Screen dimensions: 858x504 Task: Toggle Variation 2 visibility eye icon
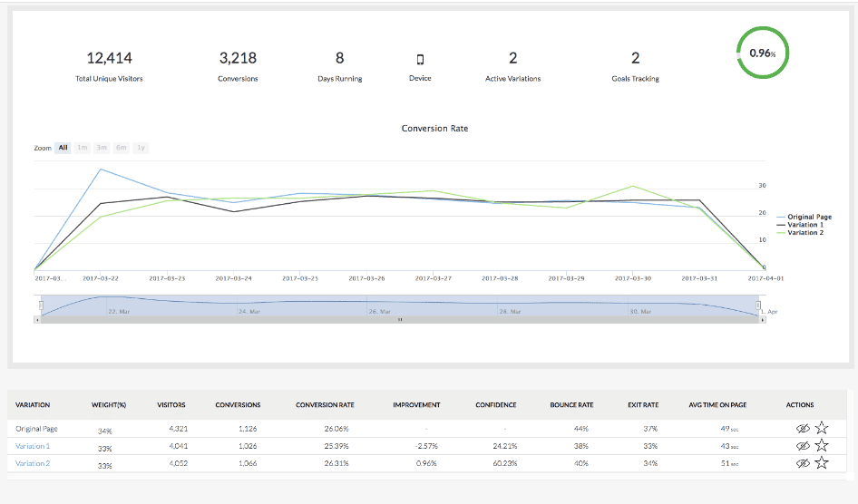click(803, 462)
